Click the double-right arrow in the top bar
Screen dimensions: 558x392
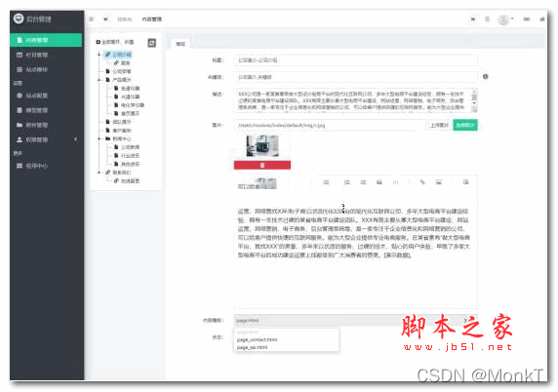473,20
